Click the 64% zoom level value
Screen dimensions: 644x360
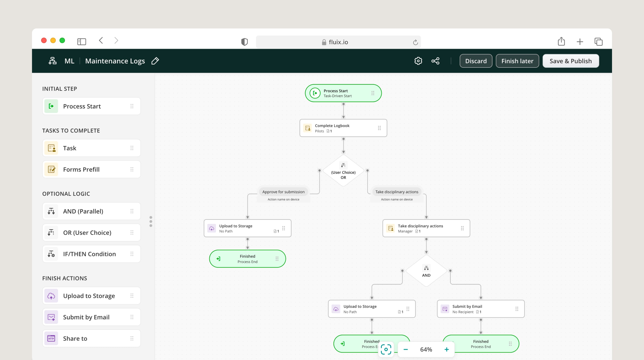(426, 349)
